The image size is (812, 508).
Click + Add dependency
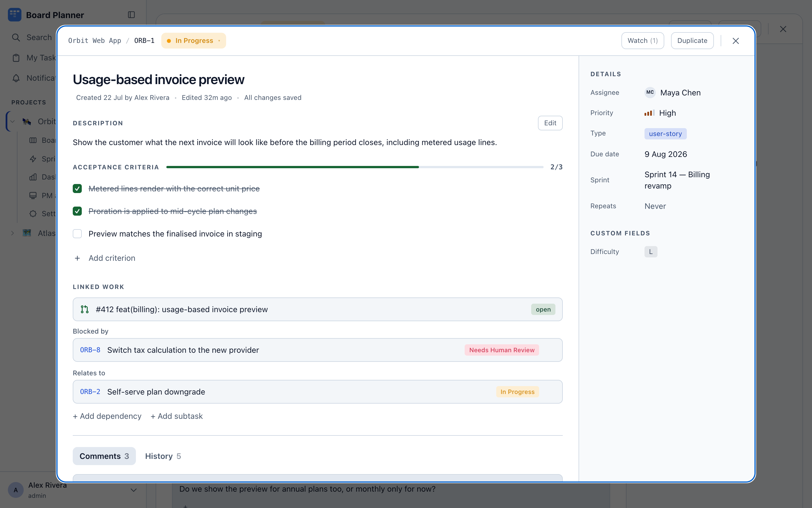(x=107, y=416)
